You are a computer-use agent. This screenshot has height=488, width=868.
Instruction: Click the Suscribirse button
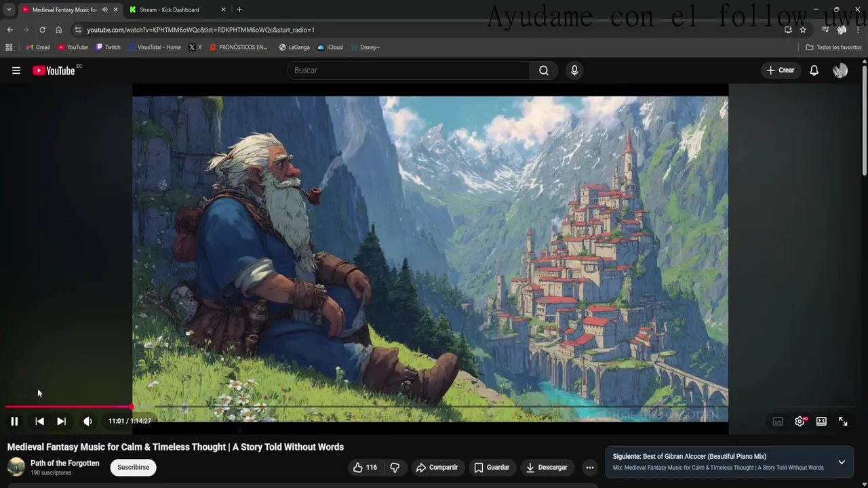coord(134,468)
